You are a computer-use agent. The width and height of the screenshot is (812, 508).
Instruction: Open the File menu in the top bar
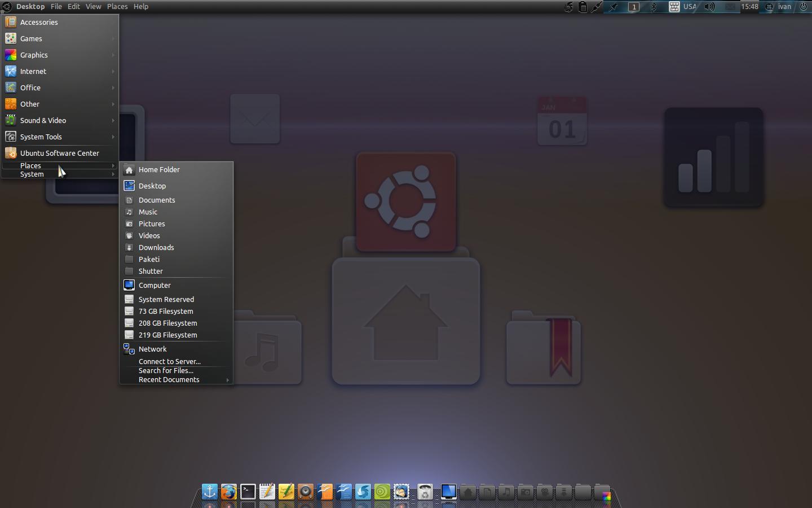(56, 7)
